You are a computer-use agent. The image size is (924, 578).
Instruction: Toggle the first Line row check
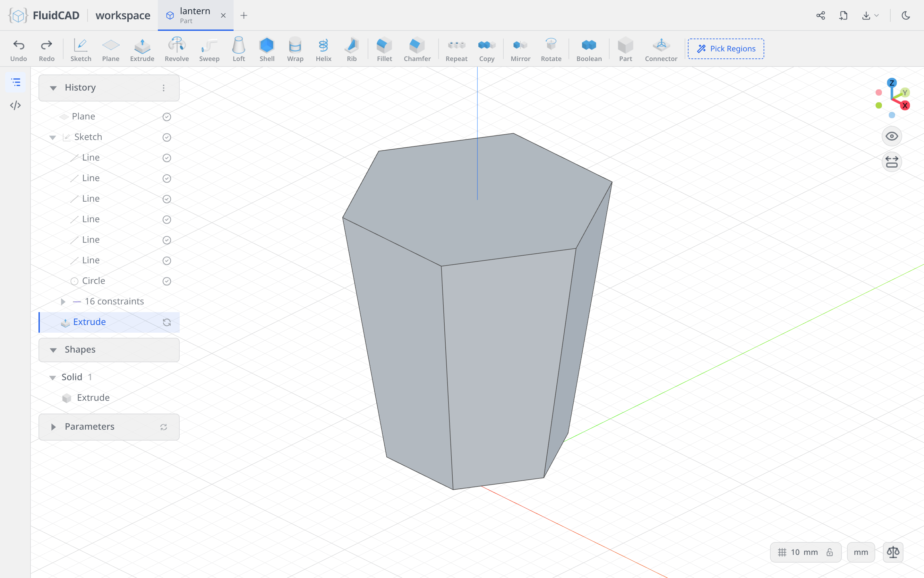167,158
